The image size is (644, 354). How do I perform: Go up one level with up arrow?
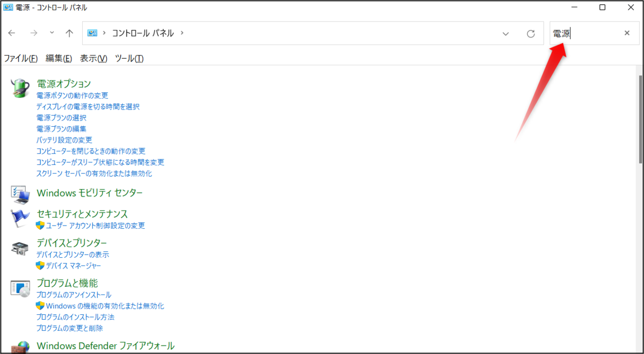point(69,33)
